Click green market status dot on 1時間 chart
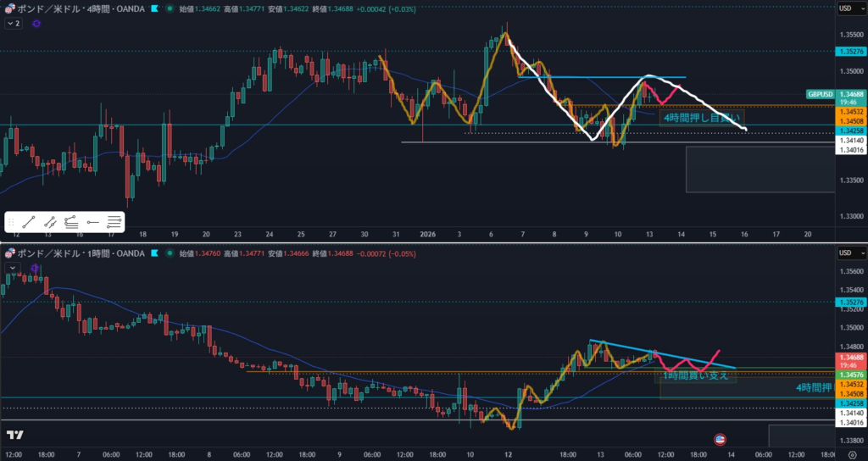868x461 pixels. coord(171,253)
